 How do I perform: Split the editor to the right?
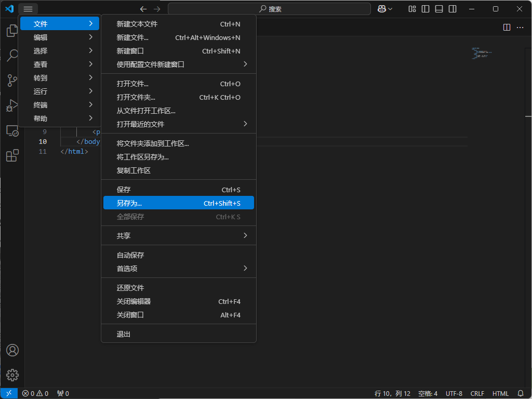pyautogui.click(x=507, y=28)
